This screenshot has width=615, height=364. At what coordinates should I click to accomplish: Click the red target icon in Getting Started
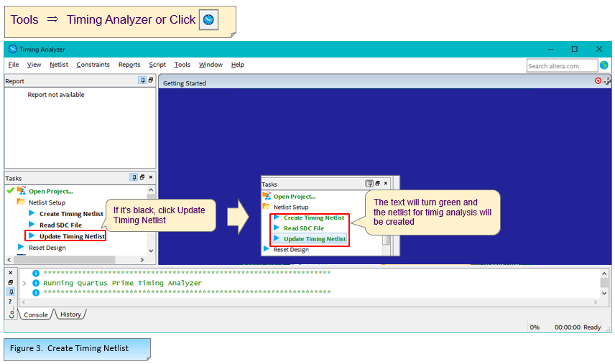(x=598, y=82)
